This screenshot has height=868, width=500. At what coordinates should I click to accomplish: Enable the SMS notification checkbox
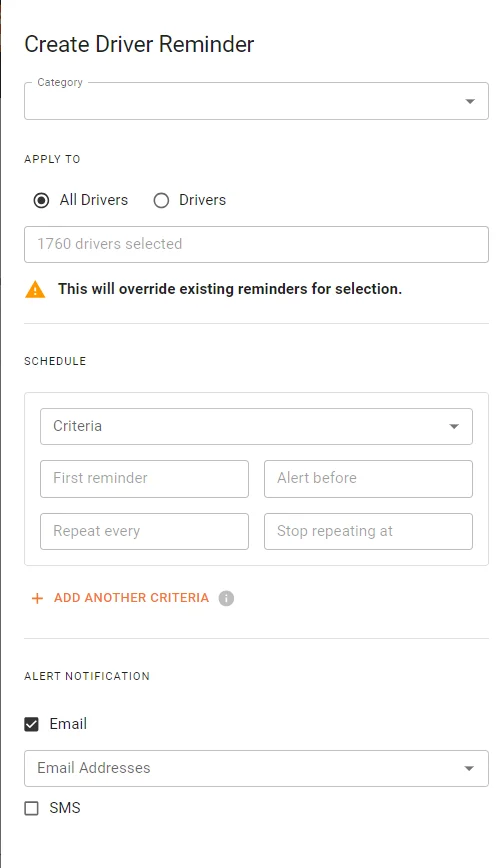tap(32, 808)
